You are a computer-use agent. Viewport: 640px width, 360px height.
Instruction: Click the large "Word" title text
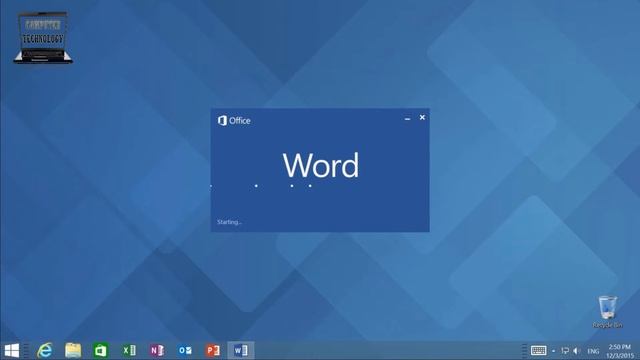point(321,165)
